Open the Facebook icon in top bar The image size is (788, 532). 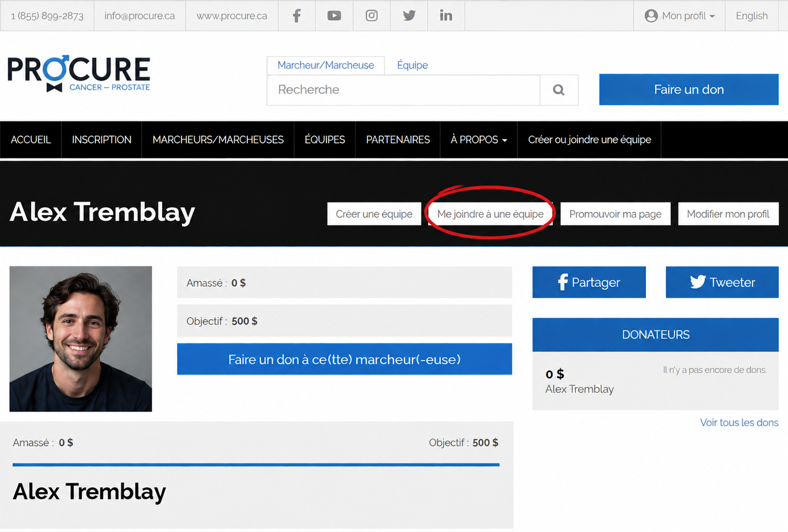(x=297, y=15)
